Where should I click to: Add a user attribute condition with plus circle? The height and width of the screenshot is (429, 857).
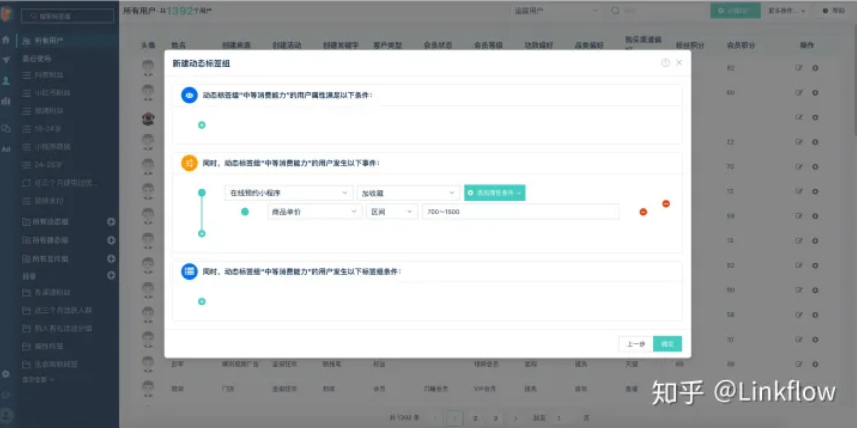(202, 125)
